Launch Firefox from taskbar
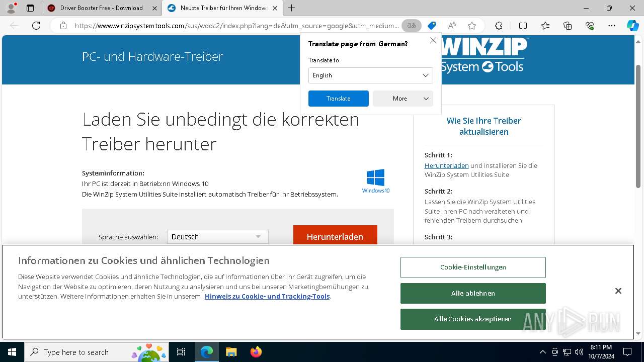The image size is (644, 362). pyautogui.click(x=256, y=352)
